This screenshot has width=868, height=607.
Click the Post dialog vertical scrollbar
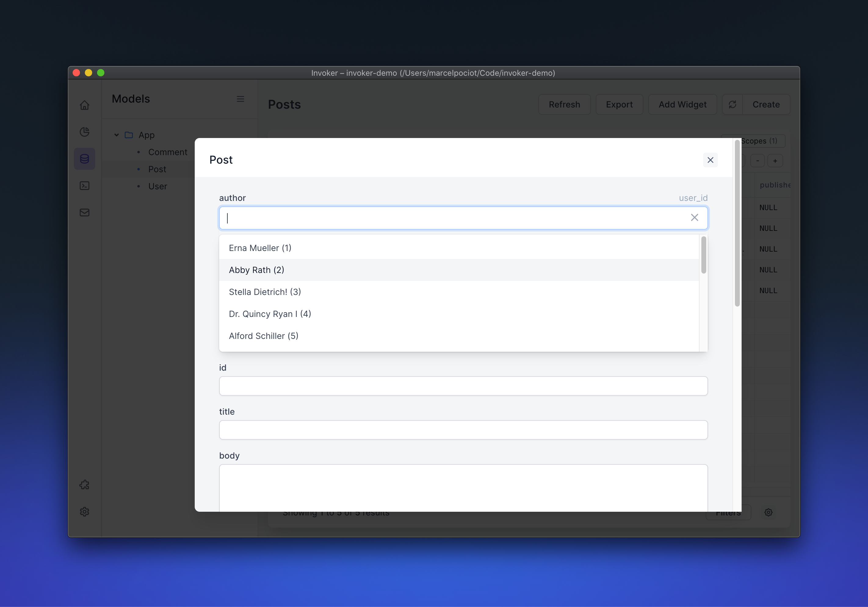[x=737, y=223]
